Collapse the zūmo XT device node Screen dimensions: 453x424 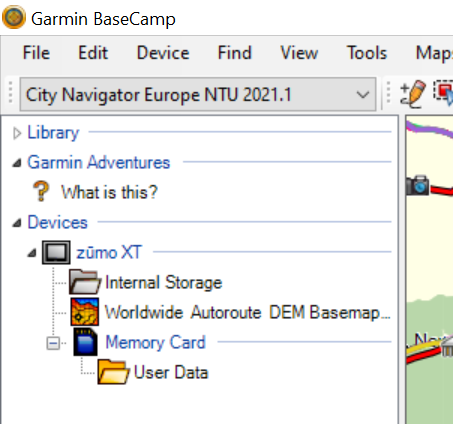tap(32, 253)
